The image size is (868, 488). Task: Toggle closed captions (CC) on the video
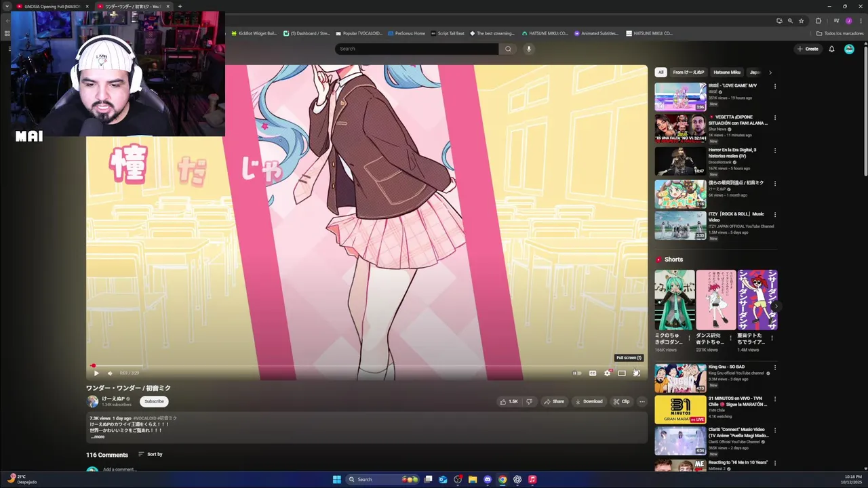(x=593, y=373)
